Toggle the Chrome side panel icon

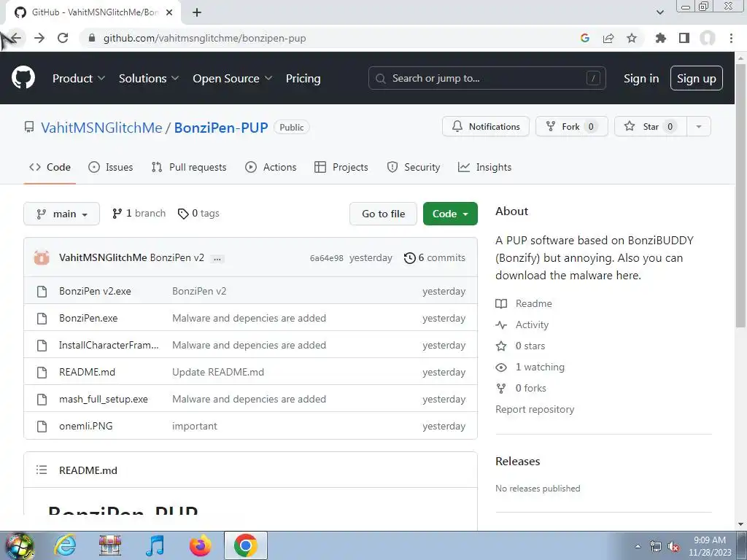point(684,38)
